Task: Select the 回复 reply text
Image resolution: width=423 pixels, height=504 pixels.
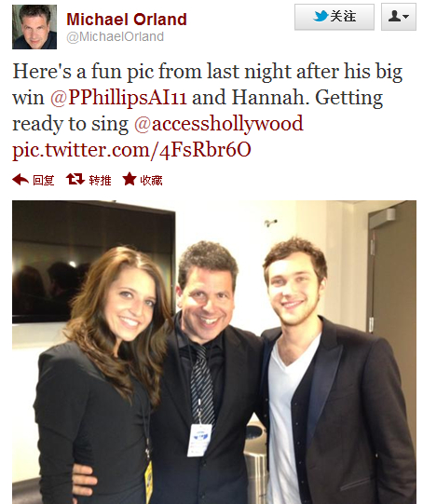Action: click(44, 180)
